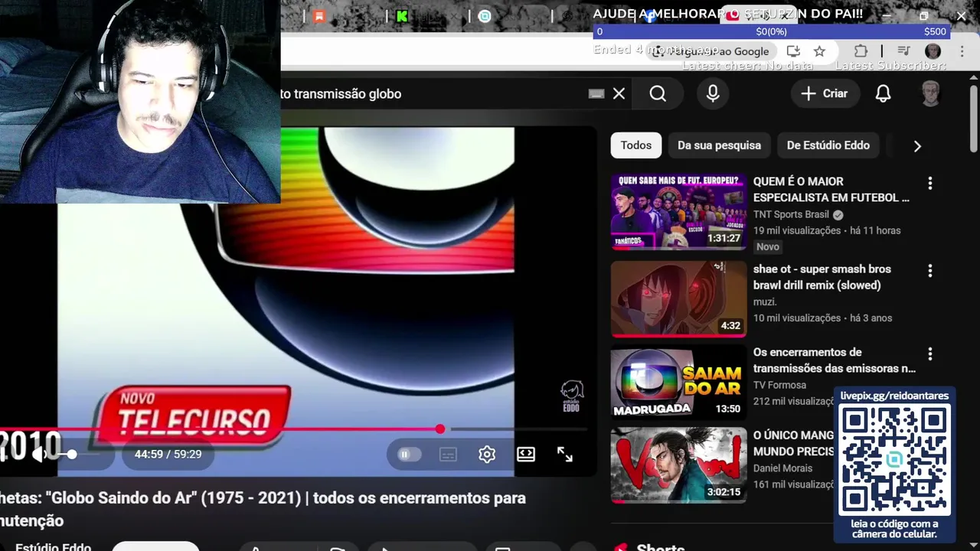Viewport: 980px width, 551px height.
Task: Mute the video with speaker icon
Action: [x=38, y=455]
